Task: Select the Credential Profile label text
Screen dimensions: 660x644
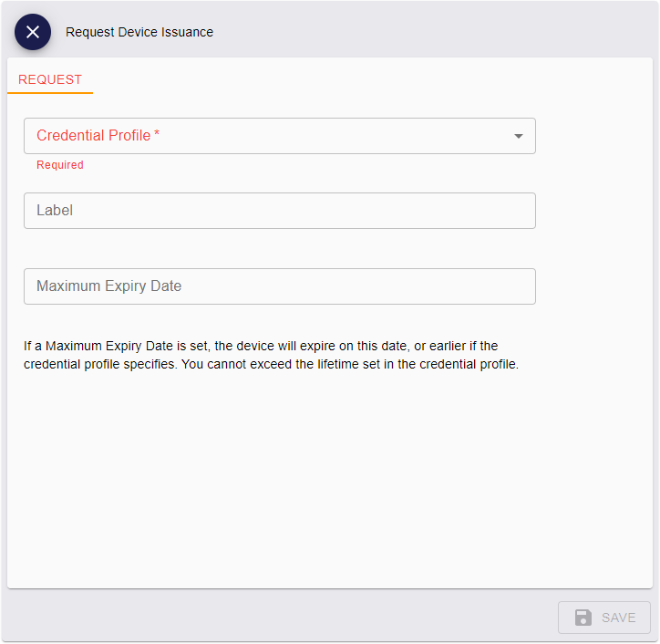Action: point(93,136)
